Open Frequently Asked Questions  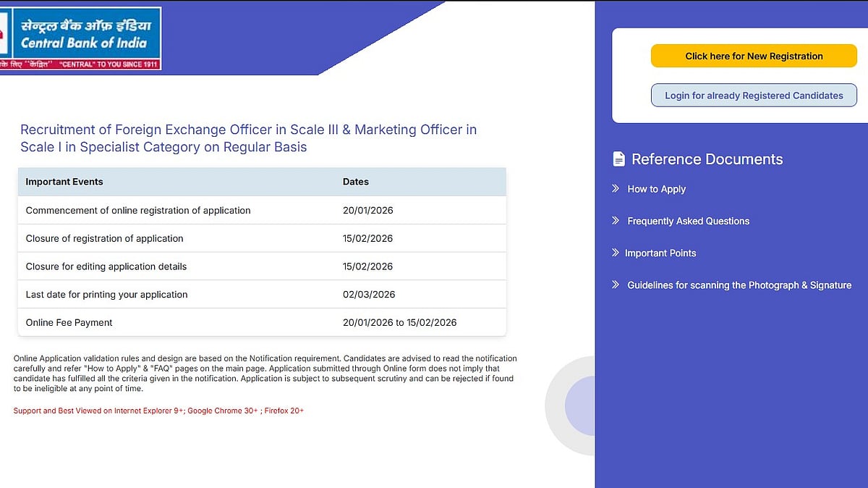(688, 221)
